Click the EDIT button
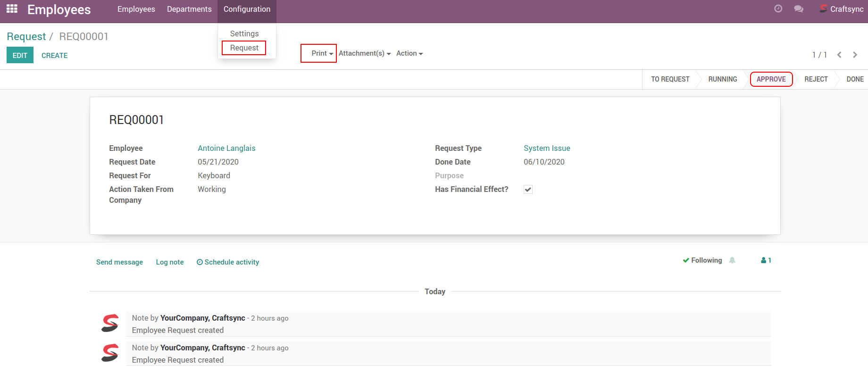Image resolution: width=868 pixels, height=373 pixels. (20, 55)
